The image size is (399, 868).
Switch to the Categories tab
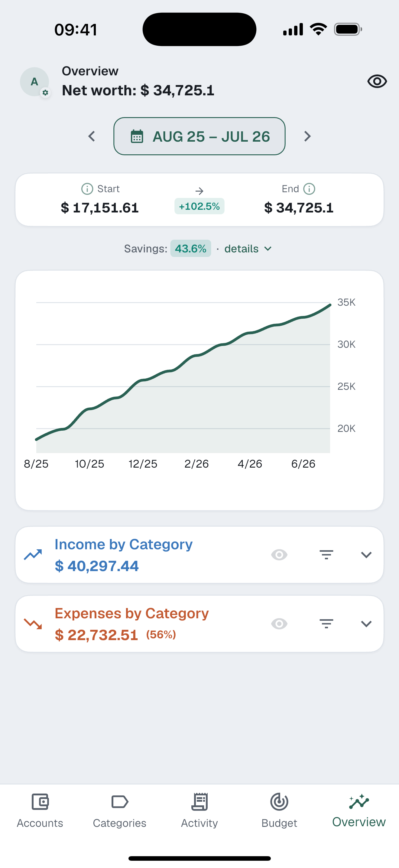tap(119, 810)
